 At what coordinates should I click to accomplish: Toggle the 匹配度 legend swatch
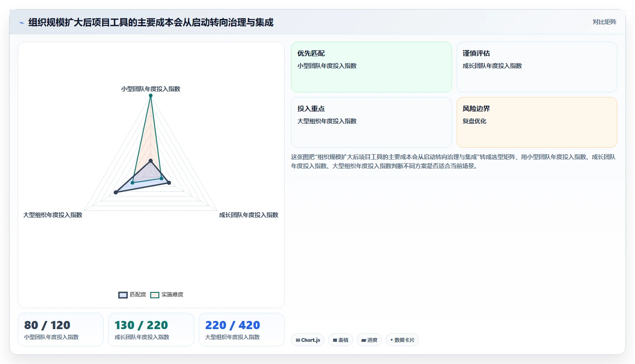point(123,295)
